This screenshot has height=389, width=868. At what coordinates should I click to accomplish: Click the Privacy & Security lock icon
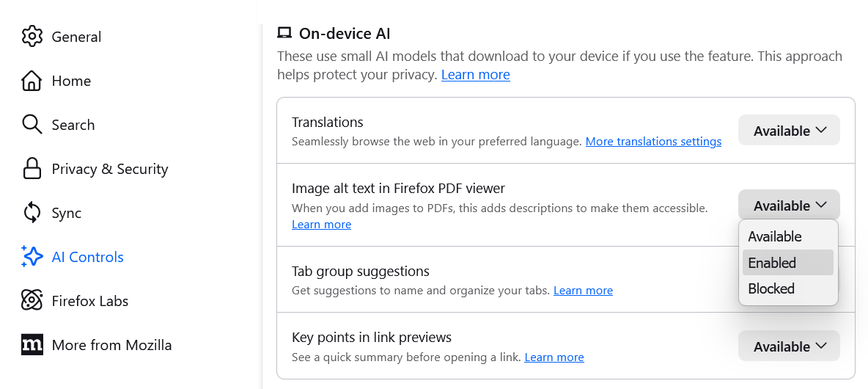click(x=32, y=169)
